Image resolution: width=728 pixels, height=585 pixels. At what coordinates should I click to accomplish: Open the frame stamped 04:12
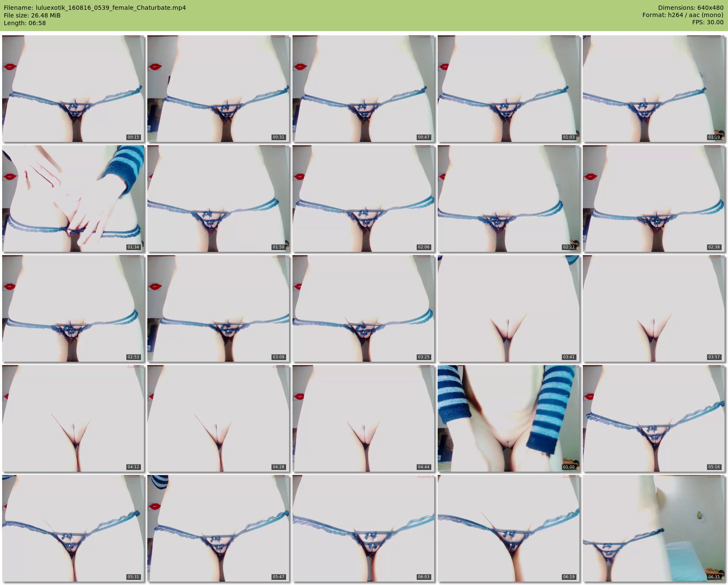pos(73,418)
